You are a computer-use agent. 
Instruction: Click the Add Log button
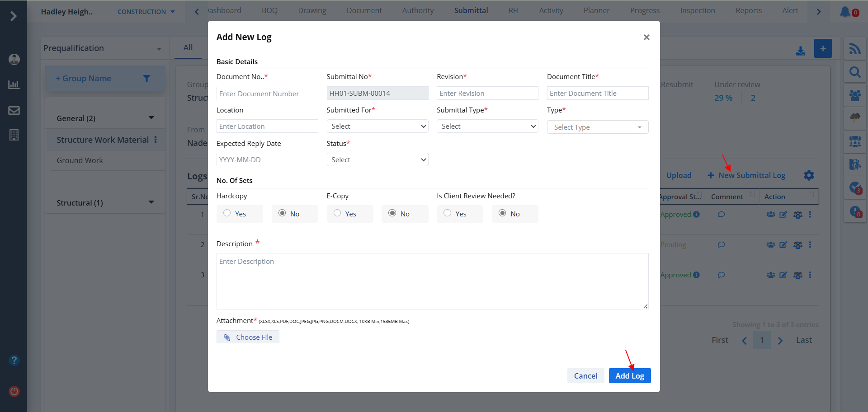point(629,376)
